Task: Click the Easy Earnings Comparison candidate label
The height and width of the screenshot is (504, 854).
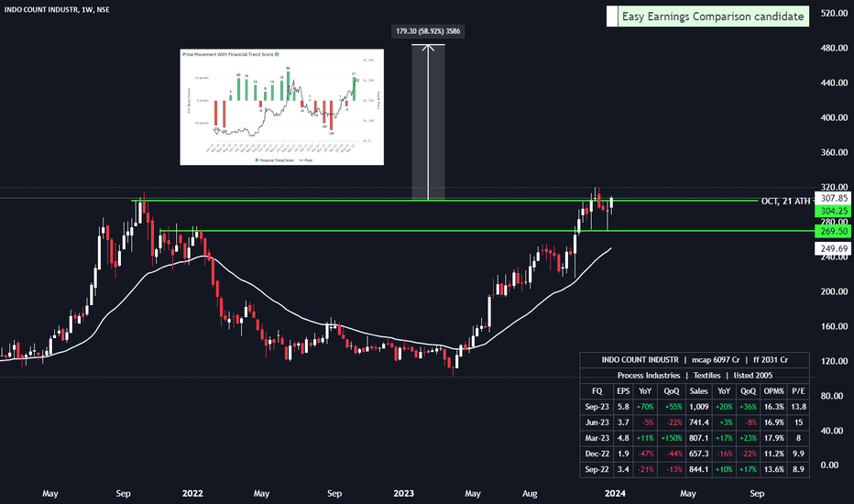Action: coord(712,16)
